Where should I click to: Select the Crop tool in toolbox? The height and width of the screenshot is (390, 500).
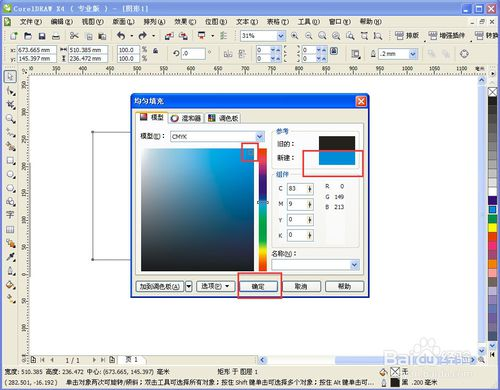pos(10,105)
